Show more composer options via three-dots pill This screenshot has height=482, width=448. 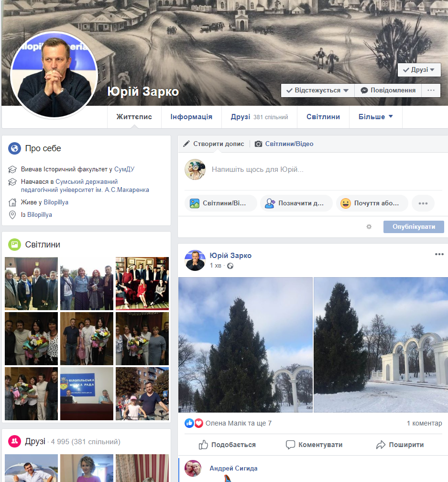click(423, 203)
